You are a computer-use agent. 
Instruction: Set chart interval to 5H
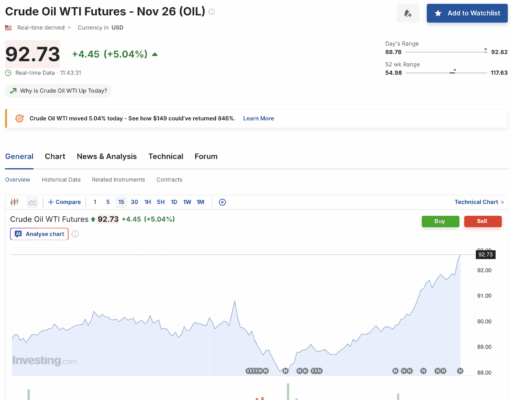(161, 202)
